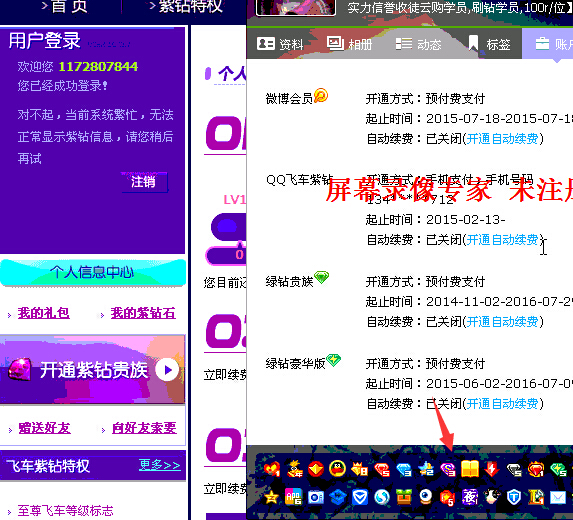Image resolution: width=573 pixels, height=520 pixels.
Task: Switch to the 动态 feed tab
Action: [x=419, y=44]
